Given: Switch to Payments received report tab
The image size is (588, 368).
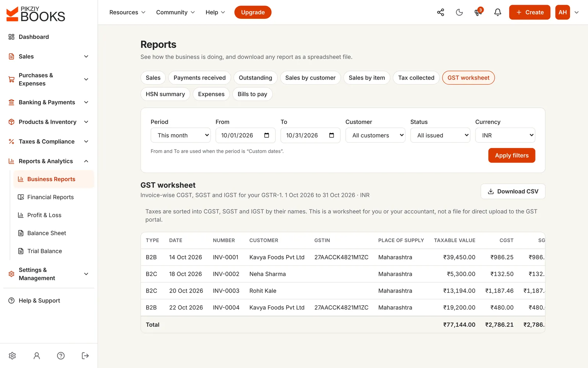Looking at the screenshot, I should pos(200,78).
